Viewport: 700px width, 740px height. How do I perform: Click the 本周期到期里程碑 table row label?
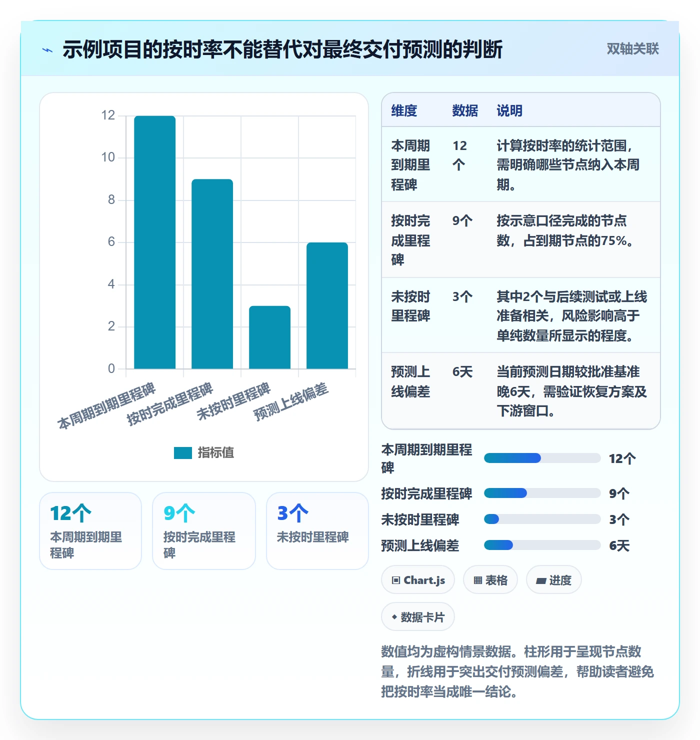tap(410, 165)
